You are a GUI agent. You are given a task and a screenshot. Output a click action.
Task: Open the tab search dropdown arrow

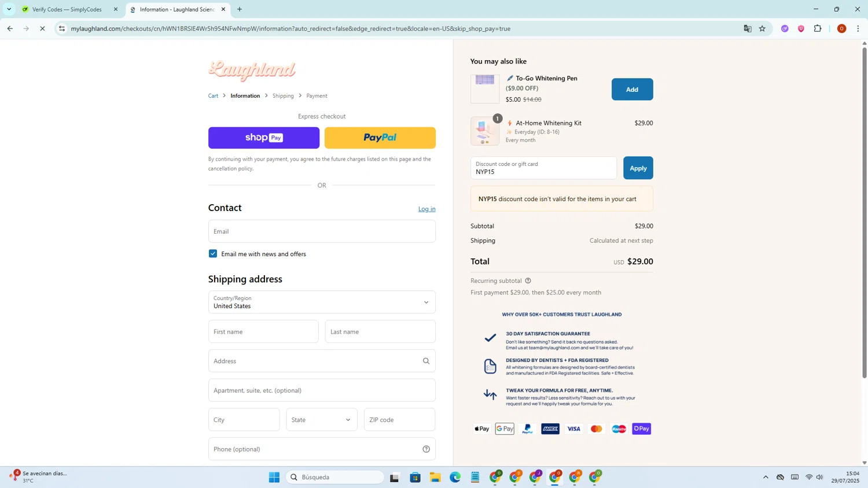pyautogui.click(x=9, y=9)
